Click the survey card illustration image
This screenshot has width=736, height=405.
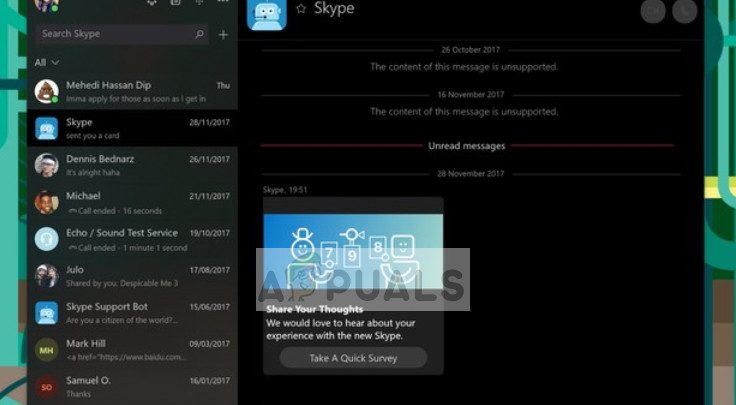[353, 251]
